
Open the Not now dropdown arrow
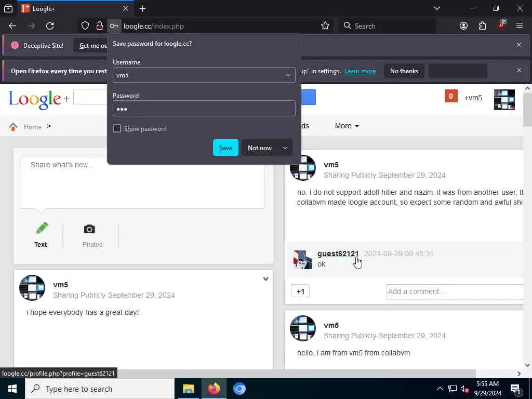tap(285, 148)
